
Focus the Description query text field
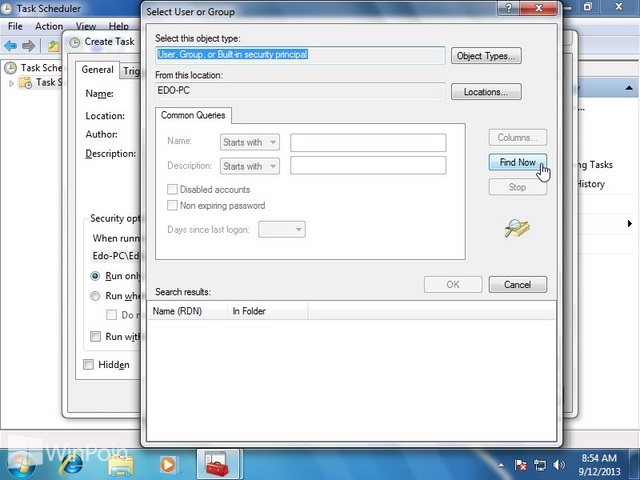pos(368,166)
